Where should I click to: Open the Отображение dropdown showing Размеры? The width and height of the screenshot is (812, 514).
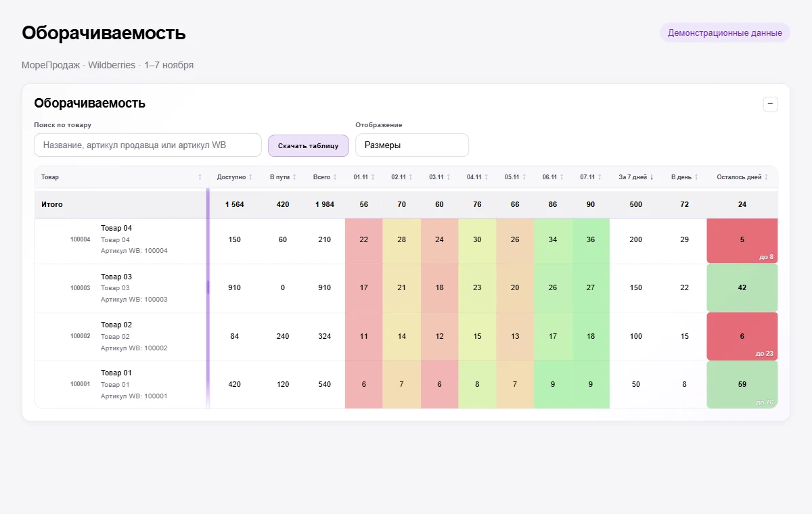[x=412, y=145]
